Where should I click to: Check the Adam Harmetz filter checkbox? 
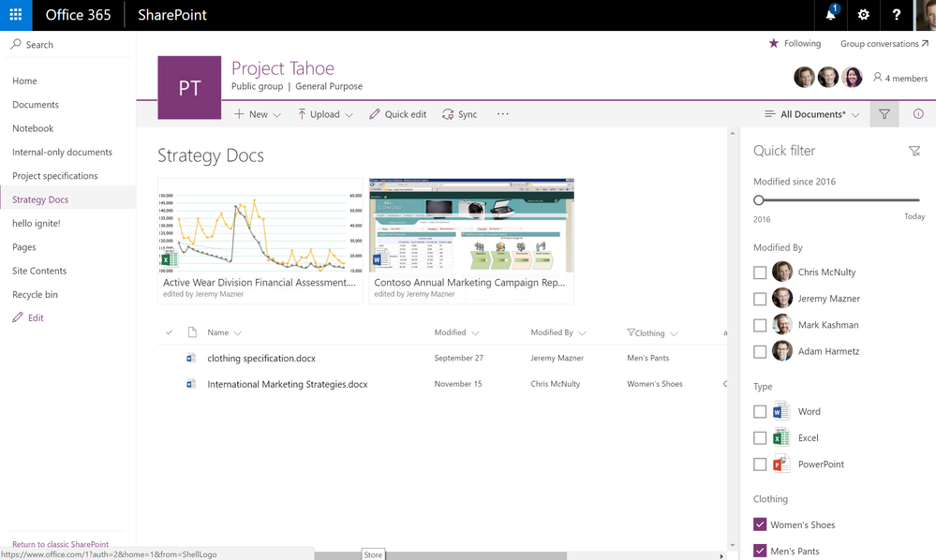[759, 352]
